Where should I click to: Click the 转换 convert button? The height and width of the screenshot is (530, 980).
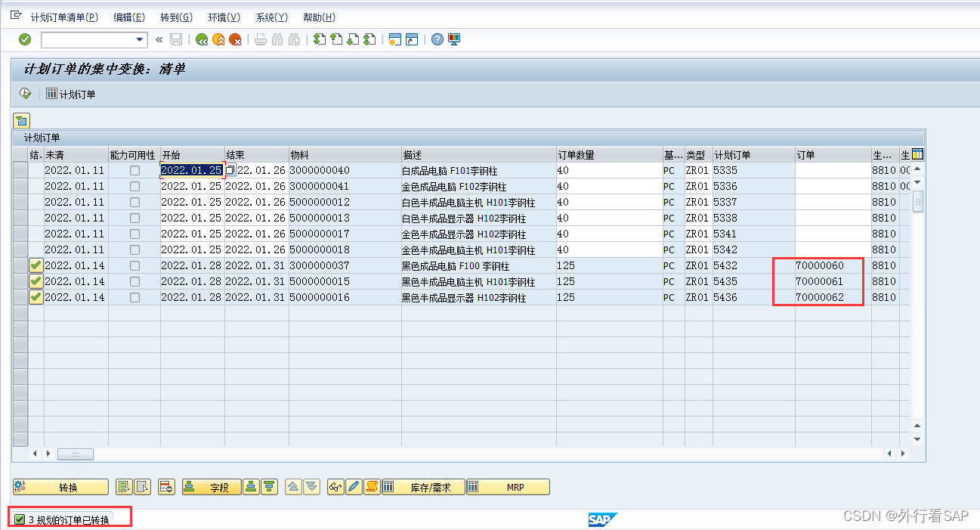coord(60,487)
